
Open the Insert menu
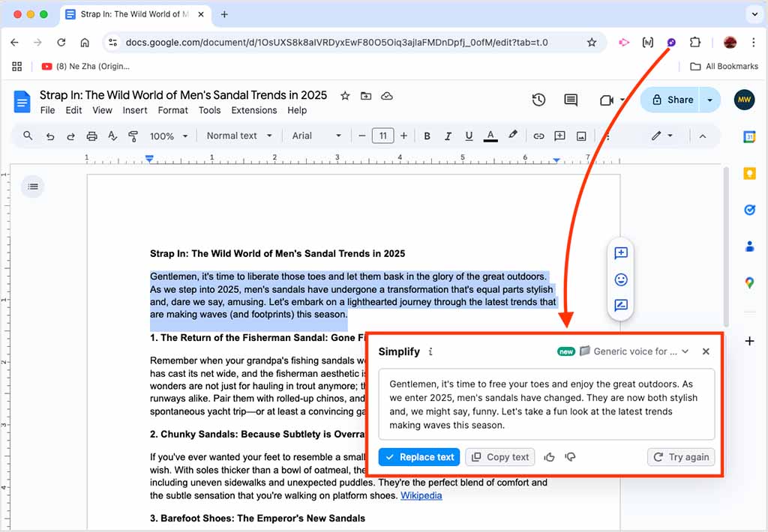tap(135, 110)
